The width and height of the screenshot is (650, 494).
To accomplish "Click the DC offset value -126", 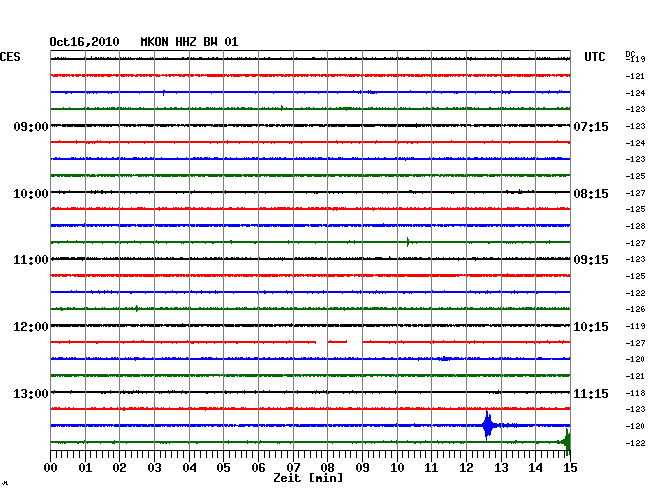I will tap(635, 309).
